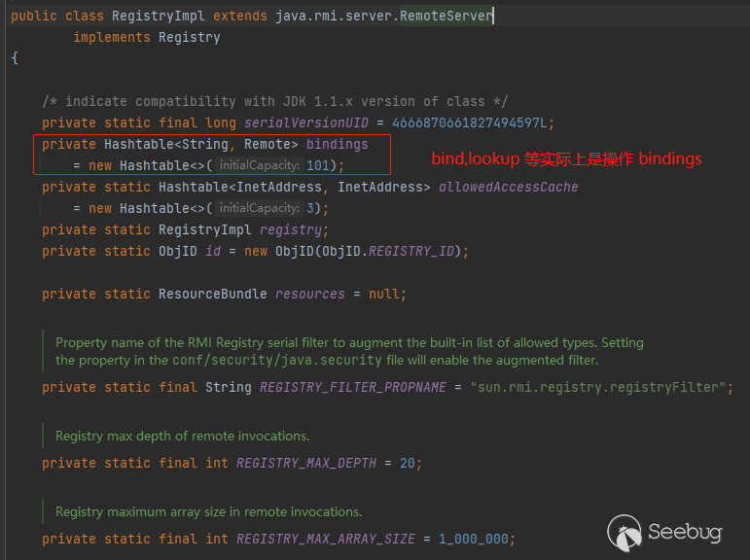This screenshot has width=750, height=560.
Task: Click the Seebug logo icon
Action: coord(625,533)
